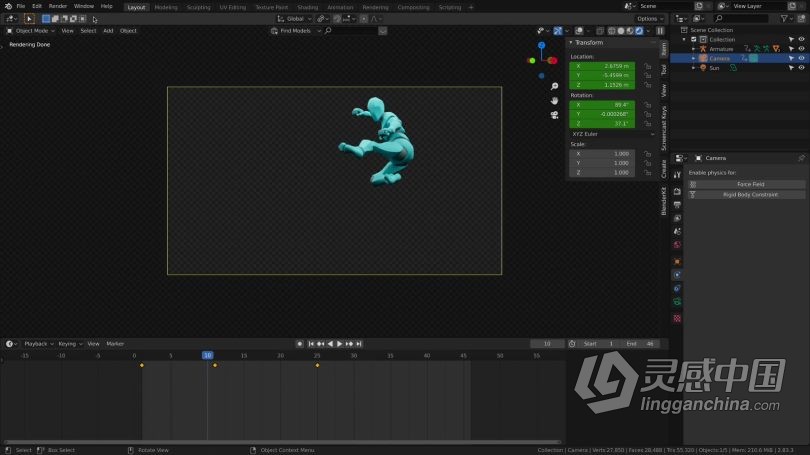Click the keyframe marker at frame 25
Image resolution: width=810 pixels, height=455 pixels.
click(317, 366)
